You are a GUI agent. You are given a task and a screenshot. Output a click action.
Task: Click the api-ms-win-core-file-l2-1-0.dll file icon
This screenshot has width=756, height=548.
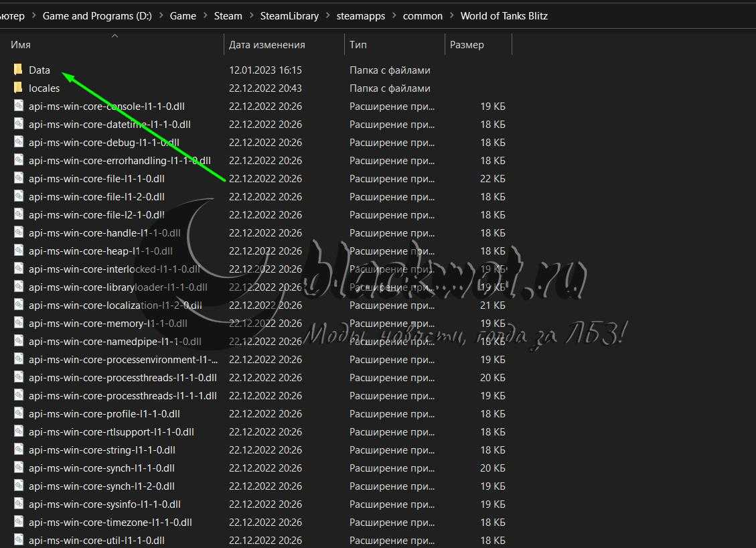[19, 214]
